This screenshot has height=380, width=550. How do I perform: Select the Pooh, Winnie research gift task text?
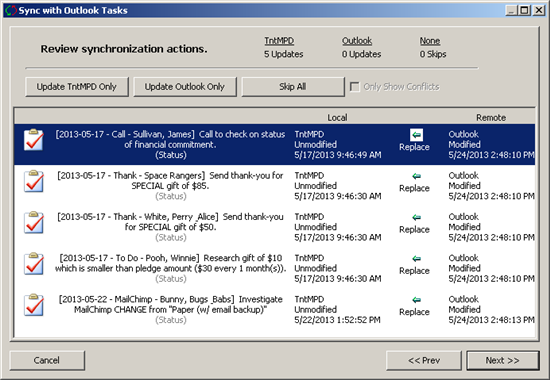pos(170,263)
